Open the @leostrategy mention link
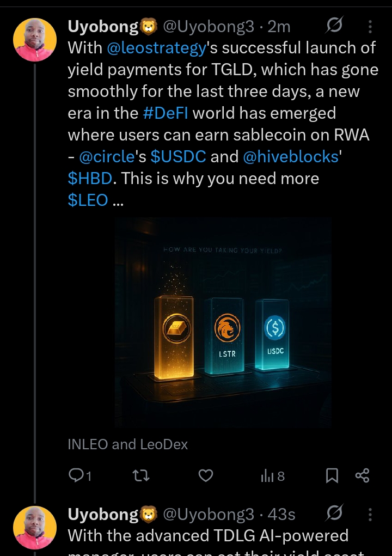Image resolution: width=392 pixels, height=556 pixels. 157,48
